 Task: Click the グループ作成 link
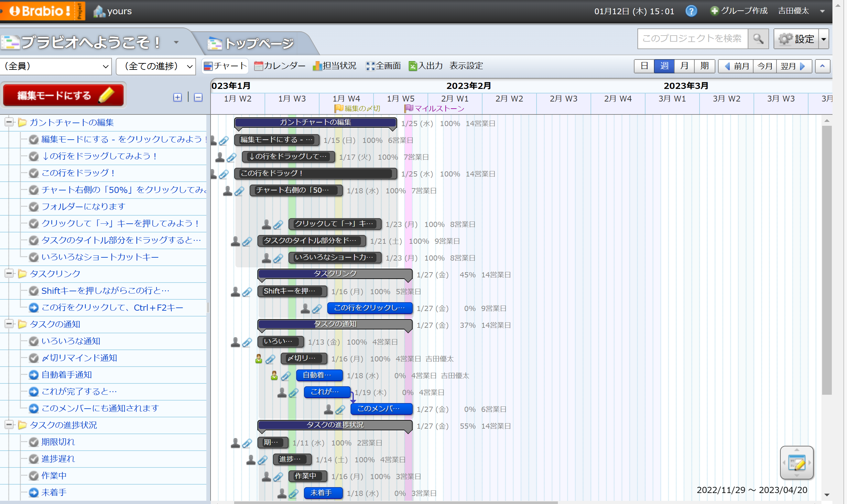pos(739,11)
